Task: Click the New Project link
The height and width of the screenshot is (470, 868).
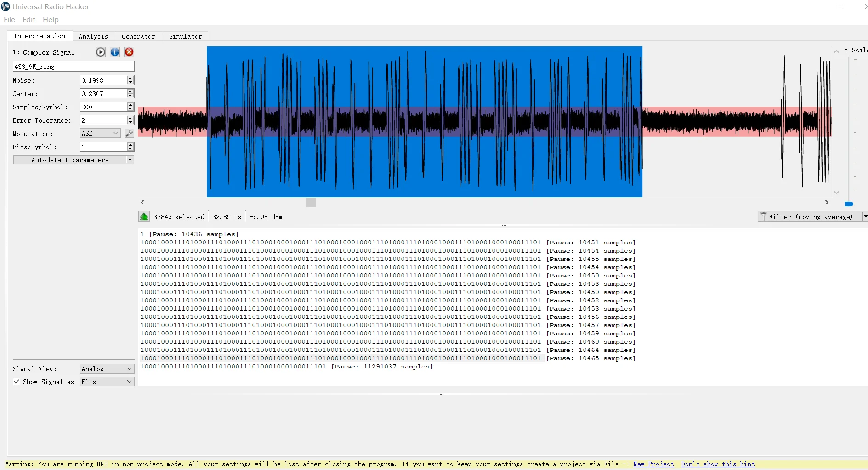Action: [654, 464]
